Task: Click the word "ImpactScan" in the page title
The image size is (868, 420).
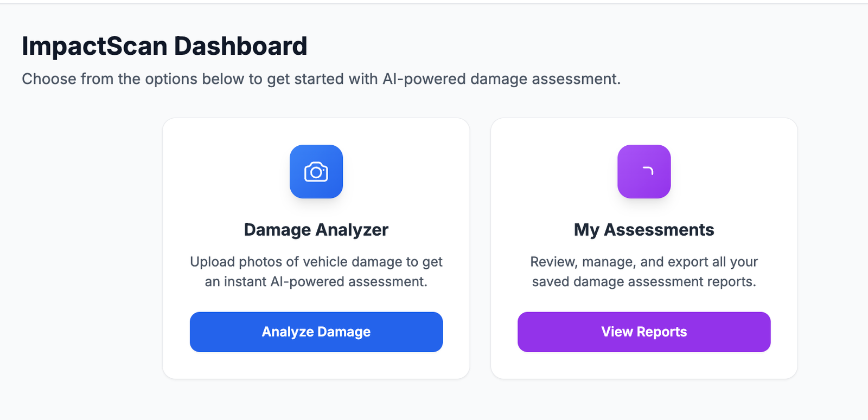Action: (x=94, y=46)
